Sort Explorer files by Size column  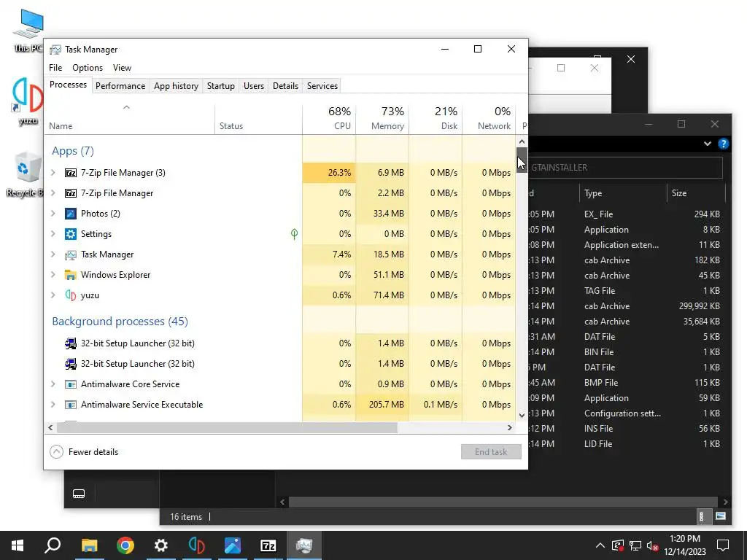coord(695,192)
